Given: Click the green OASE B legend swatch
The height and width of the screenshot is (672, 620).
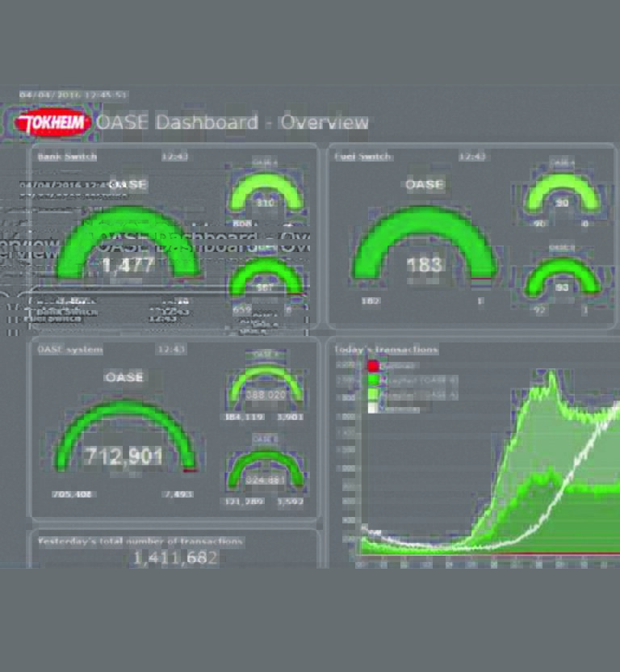Looking at the screenshot, I should point(373,380).
